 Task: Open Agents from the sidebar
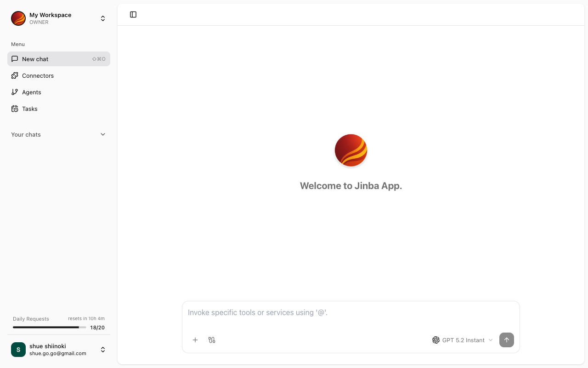point(31,92)
